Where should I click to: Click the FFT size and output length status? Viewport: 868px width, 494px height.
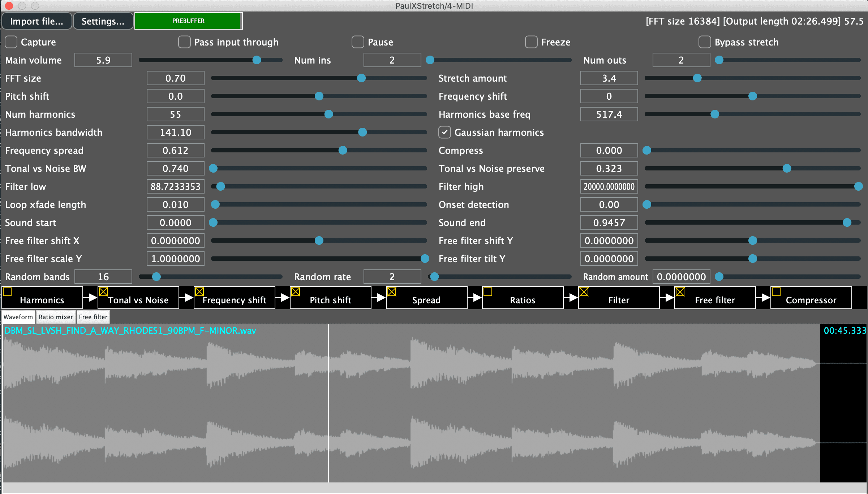[x=755, y=21]
